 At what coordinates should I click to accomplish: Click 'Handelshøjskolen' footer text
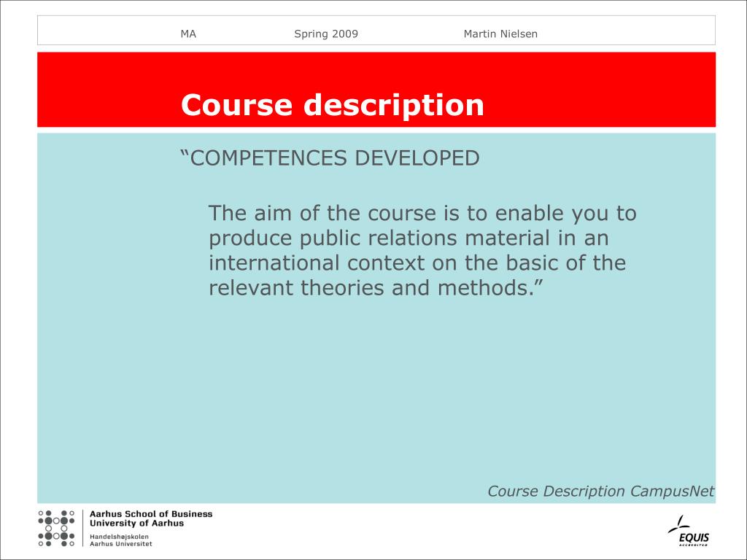[x=119, y=537]
